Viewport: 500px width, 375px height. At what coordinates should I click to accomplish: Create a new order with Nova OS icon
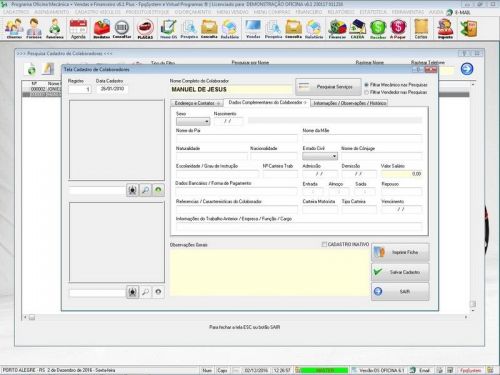169,29
